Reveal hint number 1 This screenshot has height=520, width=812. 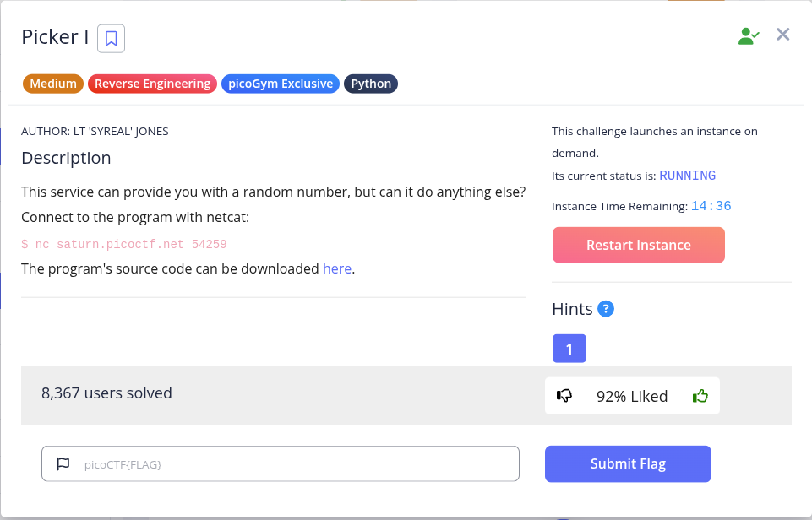(569, 349)
